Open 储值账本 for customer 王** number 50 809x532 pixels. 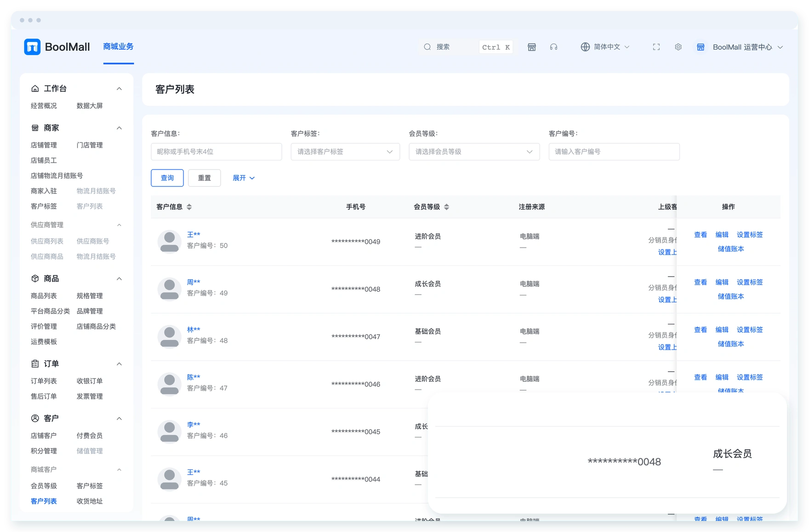pos(731,249)
